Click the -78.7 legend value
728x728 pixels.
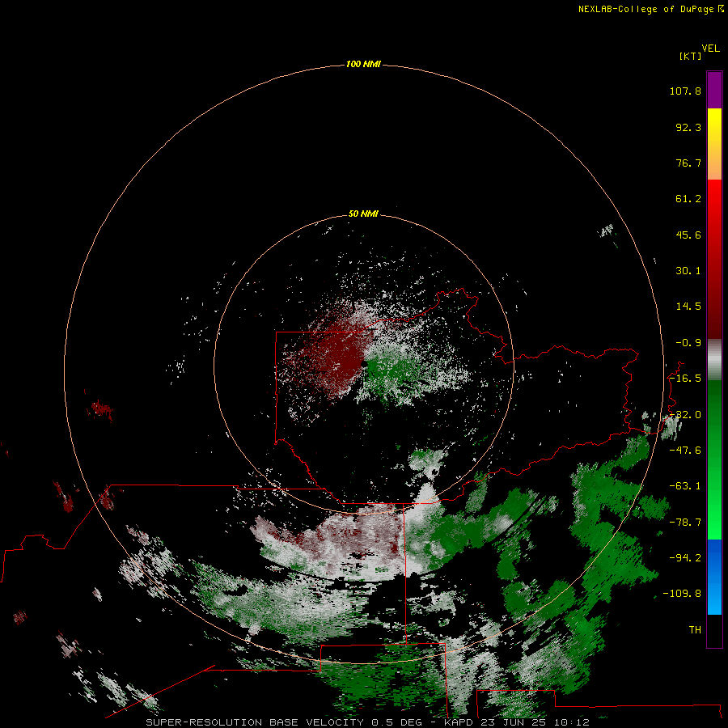[x=685, y=523]
